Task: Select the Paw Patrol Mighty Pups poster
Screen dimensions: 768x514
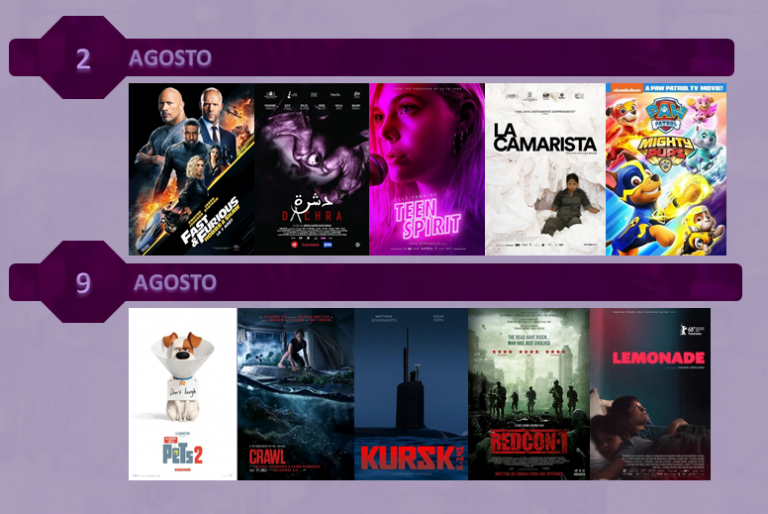Action: click(x=666, y=169)
